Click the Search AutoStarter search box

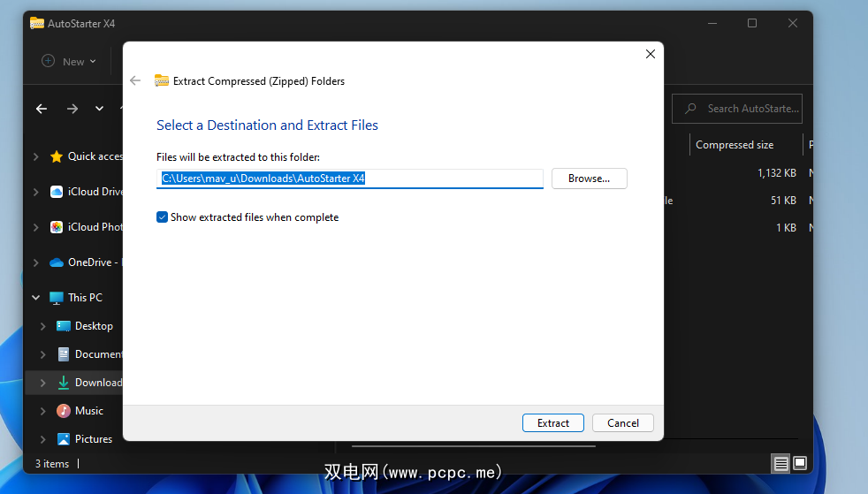737,109
